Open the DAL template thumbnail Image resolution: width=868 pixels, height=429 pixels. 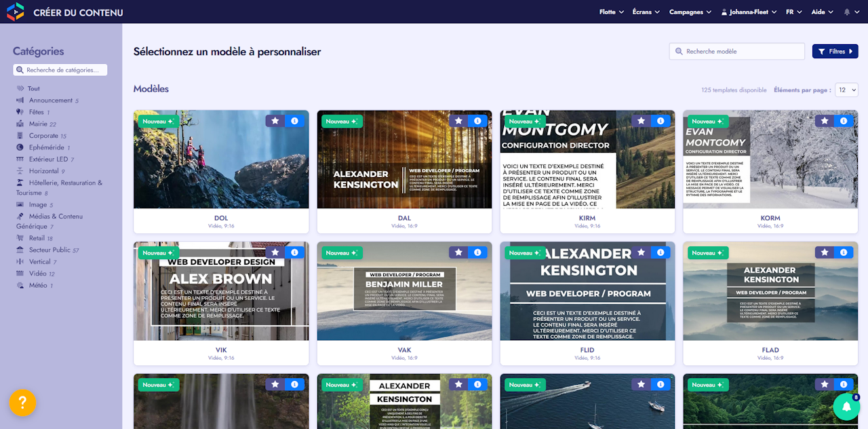[404, 159]
